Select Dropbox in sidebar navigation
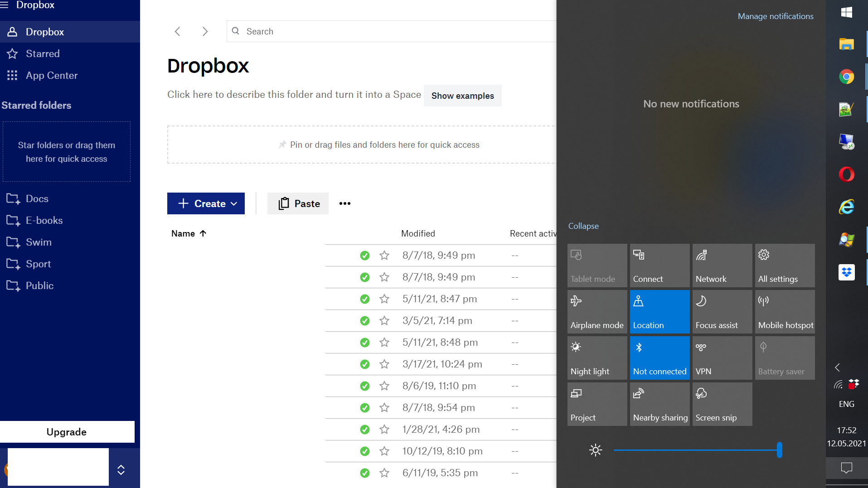868x488 pixels. [x=70, y=32]
